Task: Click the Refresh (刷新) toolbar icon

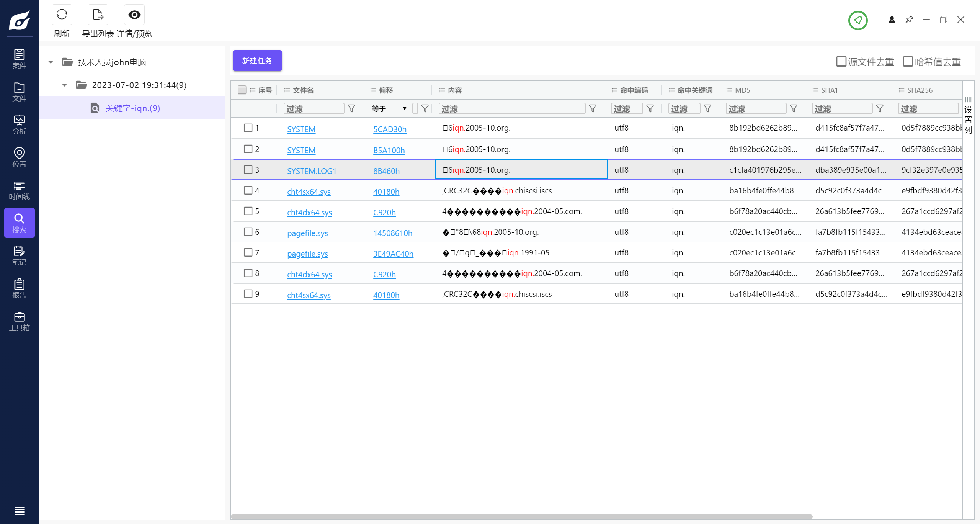Action: point(62,15)
